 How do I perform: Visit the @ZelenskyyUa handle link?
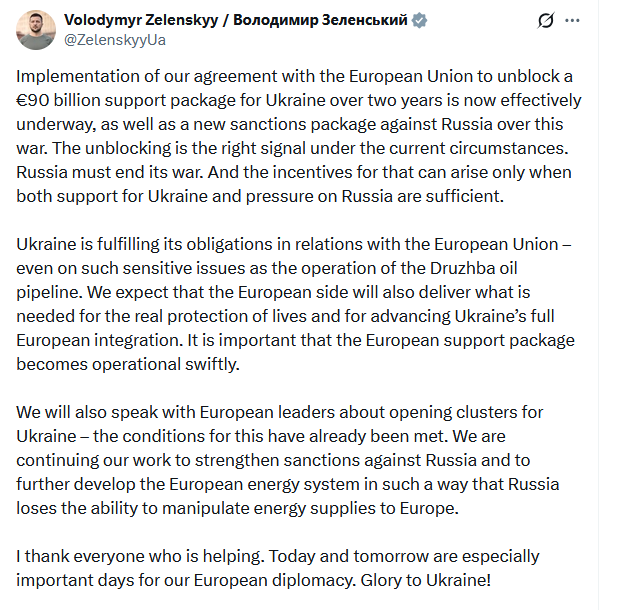(113, 39)
